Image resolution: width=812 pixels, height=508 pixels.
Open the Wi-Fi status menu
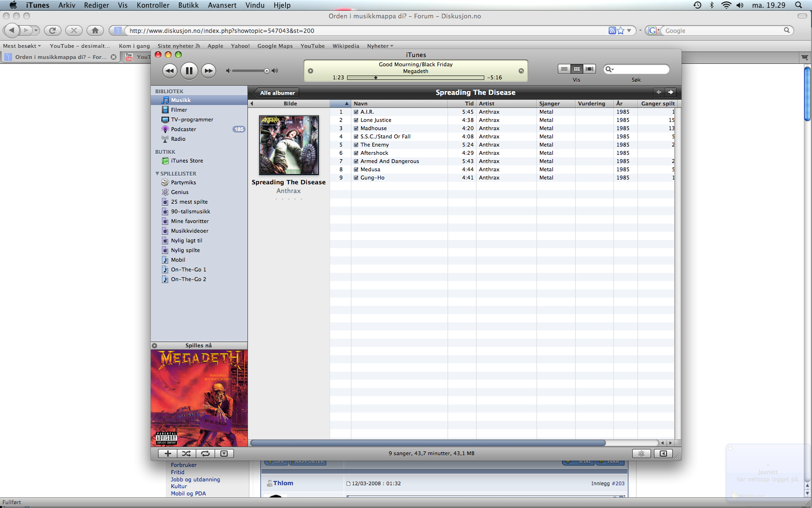[726, 5]
